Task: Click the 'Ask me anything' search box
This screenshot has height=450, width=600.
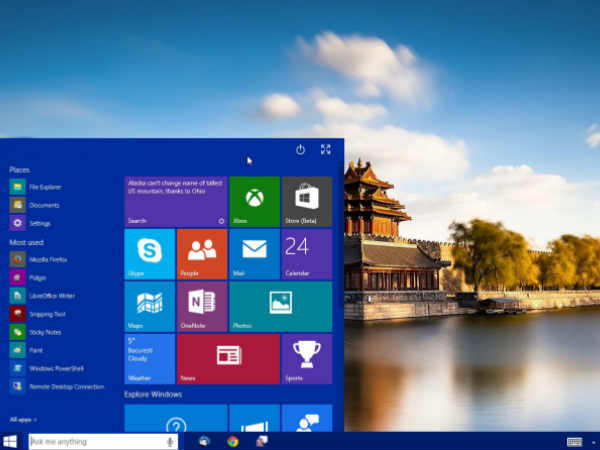Action: (x=103, y=442)
